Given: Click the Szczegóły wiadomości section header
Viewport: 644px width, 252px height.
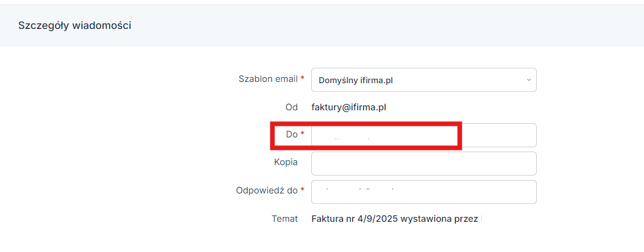Looking at the screenshot, I should coord(75,25).
